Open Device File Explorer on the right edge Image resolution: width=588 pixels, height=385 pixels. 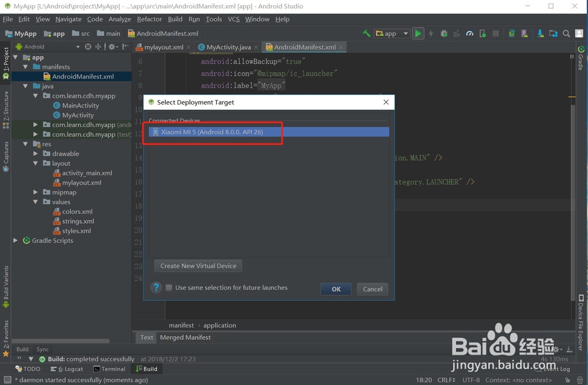tap(580, 322)
